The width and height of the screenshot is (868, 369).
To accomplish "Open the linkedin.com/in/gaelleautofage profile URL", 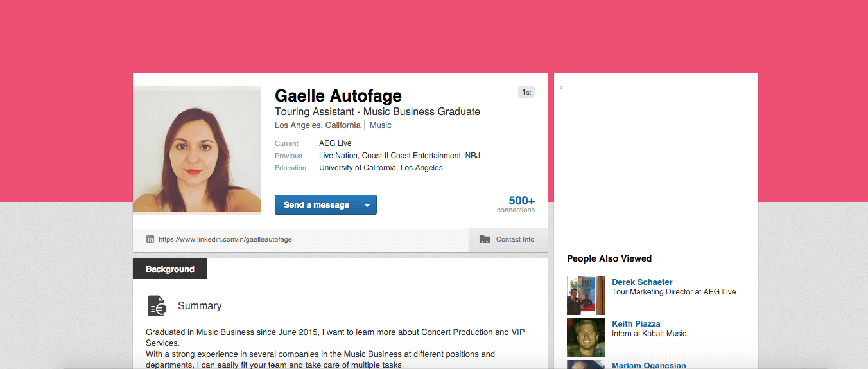I will point(225,239).
